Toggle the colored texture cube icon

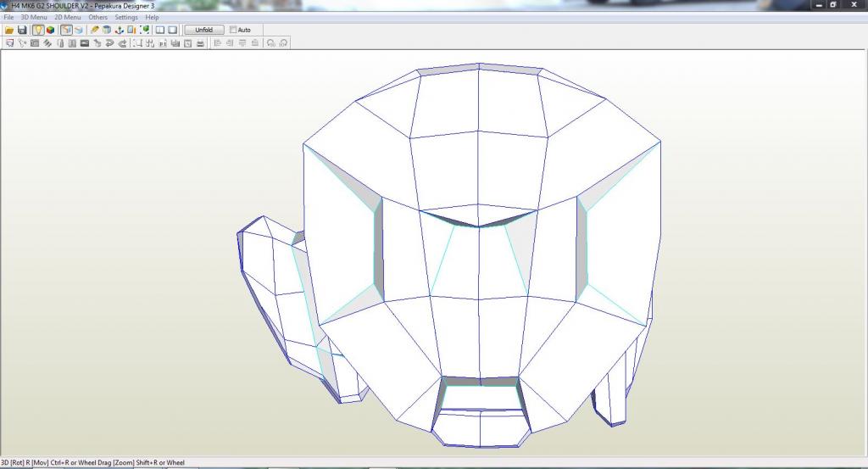pos(50,30)
